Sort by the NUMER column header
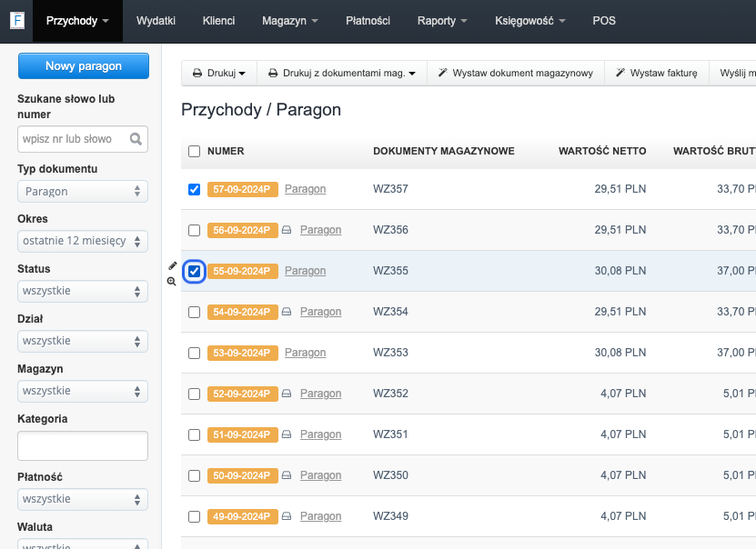This screenshot has width=756, height=549. tap(226, 151)
